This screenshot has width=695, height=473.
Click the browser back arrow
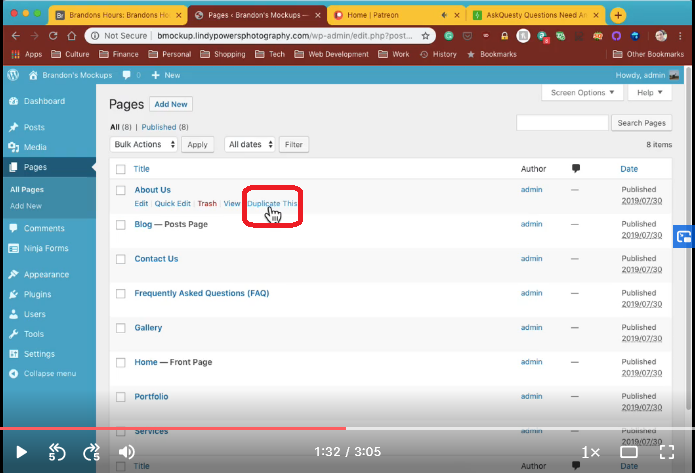(16, 36)
